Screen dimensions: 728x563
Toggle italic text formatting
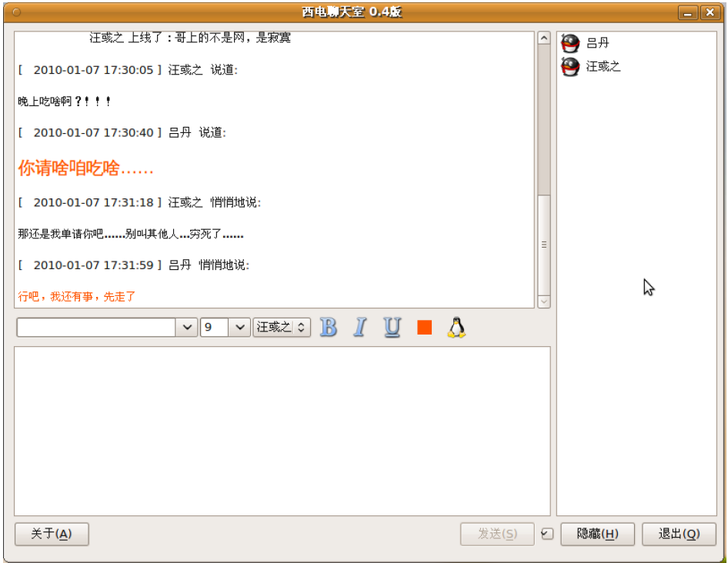coord(360,327)
